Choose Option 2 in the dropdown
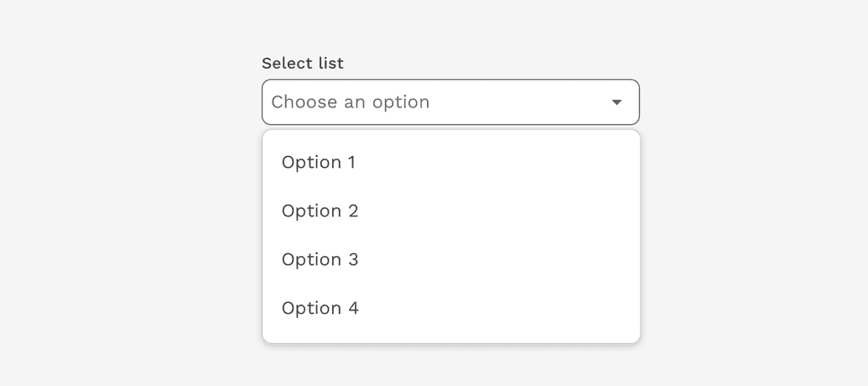 click(320, 211)
